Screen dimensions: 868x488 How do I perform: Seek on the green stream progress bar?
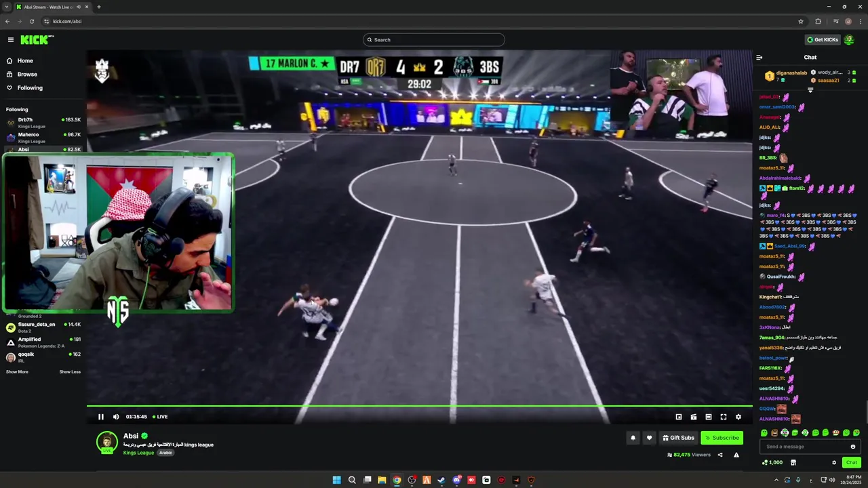[420, 406]
